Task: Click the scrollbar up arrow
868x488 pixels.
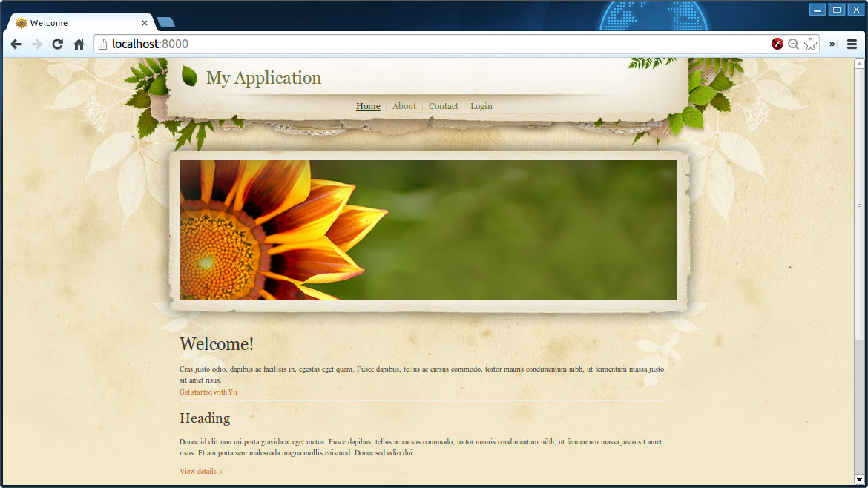Action: coord(859,64)
